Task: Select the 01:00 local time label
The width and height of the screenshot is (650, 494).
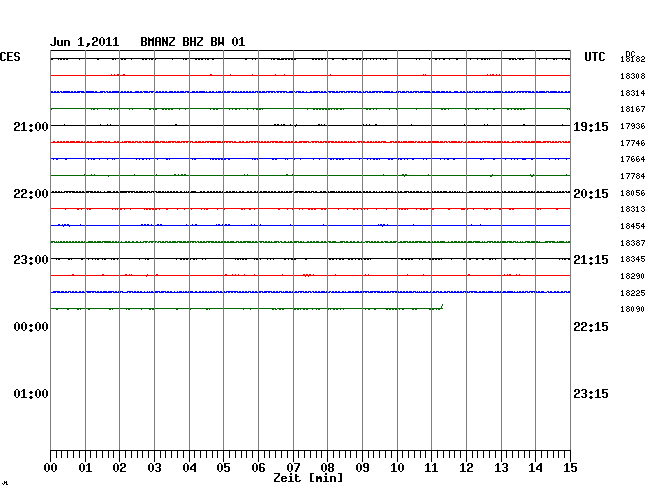Action: tap(31, 394)
